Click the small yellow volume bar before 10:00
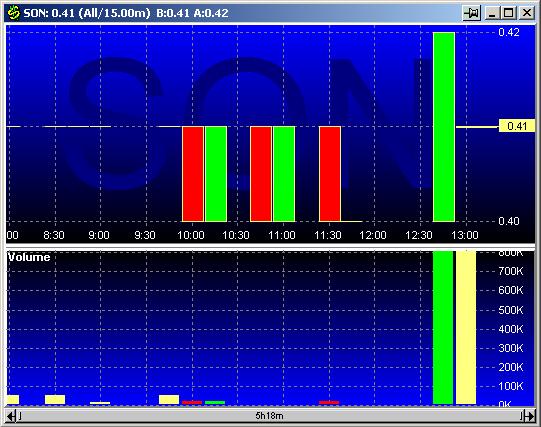 pyautogui.click(x=169, y=399)
